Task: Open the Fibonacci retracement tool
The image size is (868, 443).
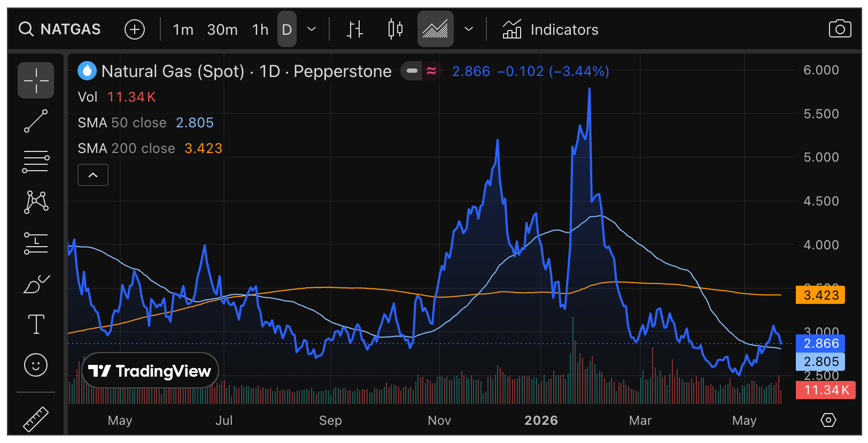Action: [x=36, y=162]
